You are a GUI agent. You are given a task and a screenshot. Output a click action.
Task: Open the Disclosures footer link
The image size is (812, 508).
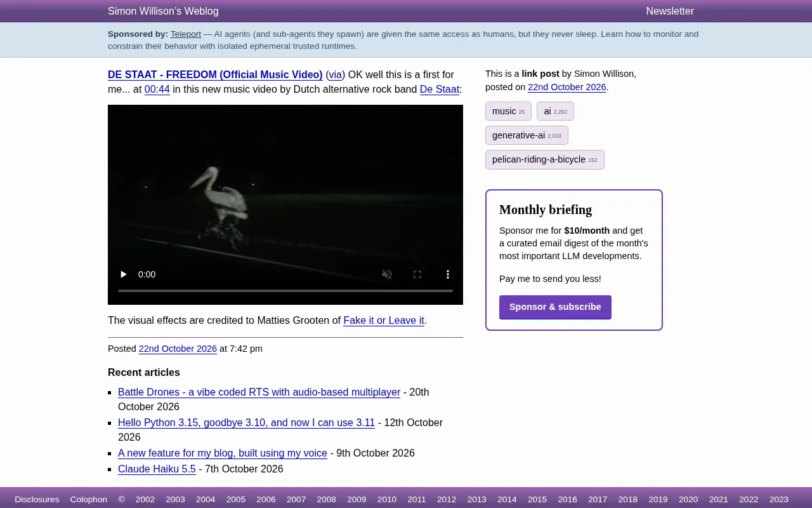click(37, 500)
